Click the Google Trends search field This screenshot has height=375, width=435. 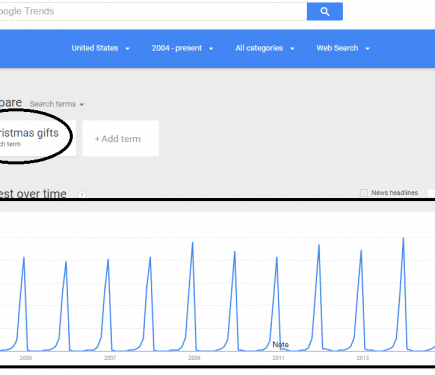click(153, 12)
